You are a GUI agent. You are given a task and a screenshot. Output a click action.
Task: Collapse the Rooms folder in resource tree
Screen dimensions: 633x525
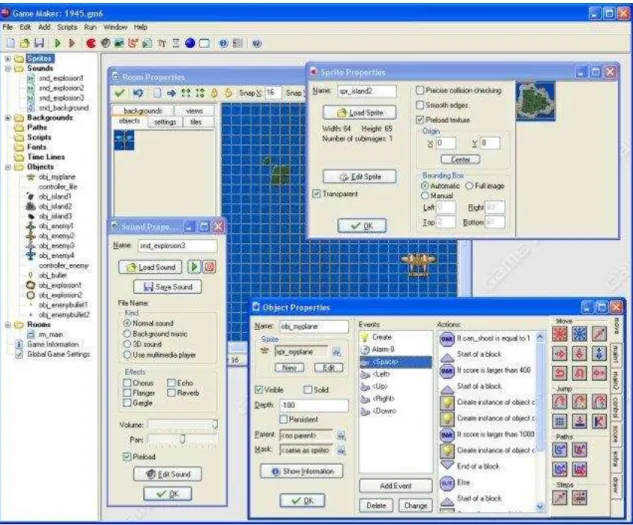pos(8,324)
